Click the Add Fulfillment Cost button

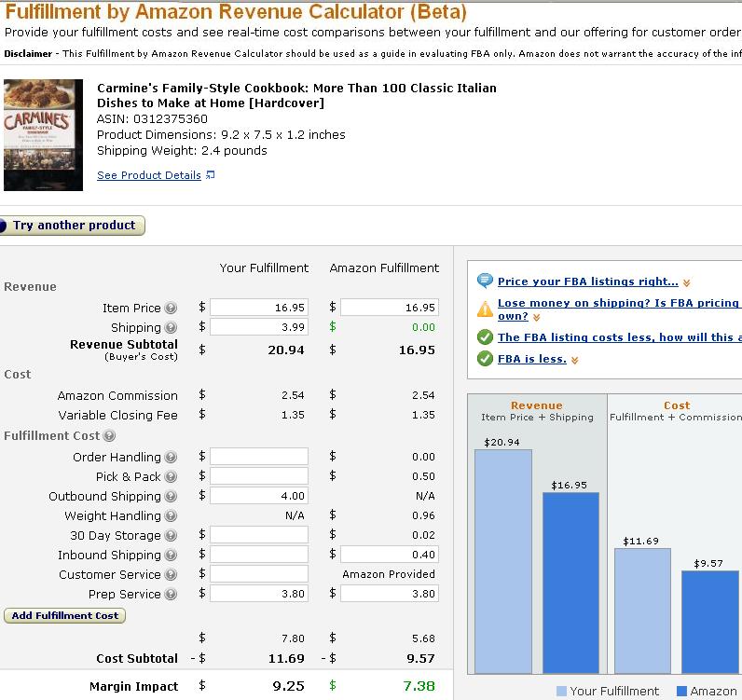(x=65, y=616)
